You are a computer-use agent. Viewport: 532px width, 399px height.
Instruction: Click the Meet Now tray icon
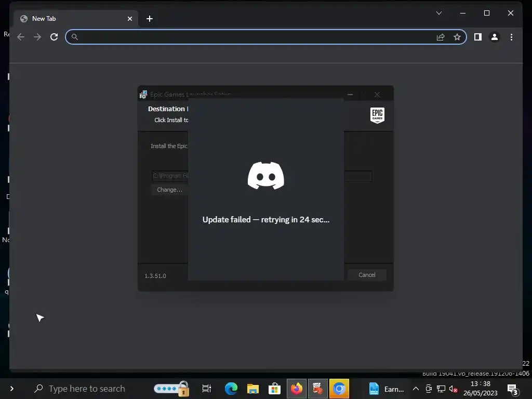click(x=429, y=389)
